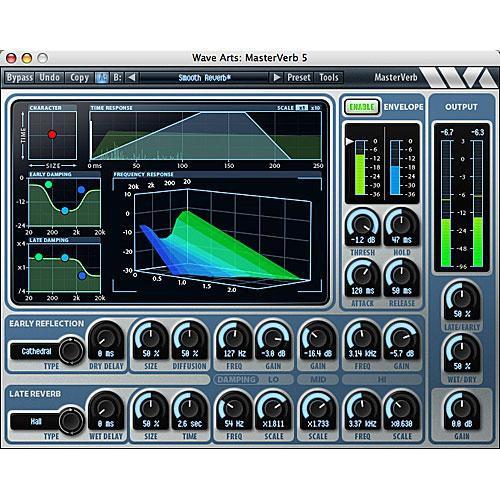Minimize the window with yellow button
The width and height of the screenshot is (500, 500).
coord(27,58)
